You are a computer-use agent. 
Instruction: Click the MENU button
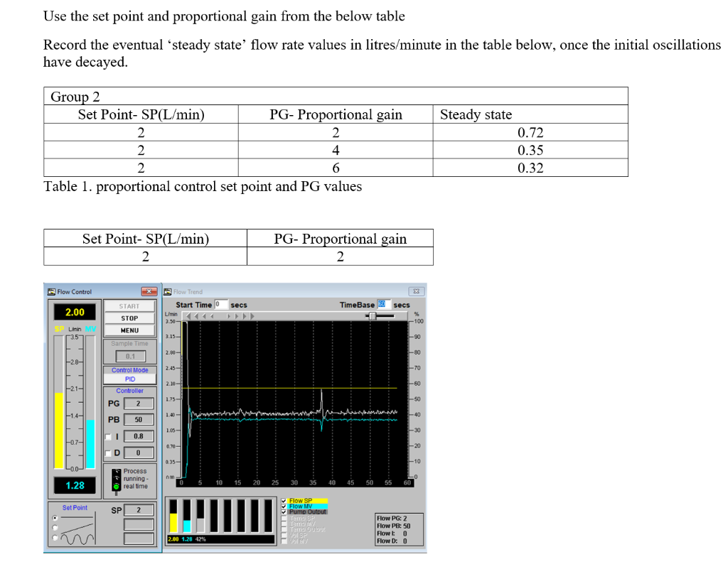point(129,330)
